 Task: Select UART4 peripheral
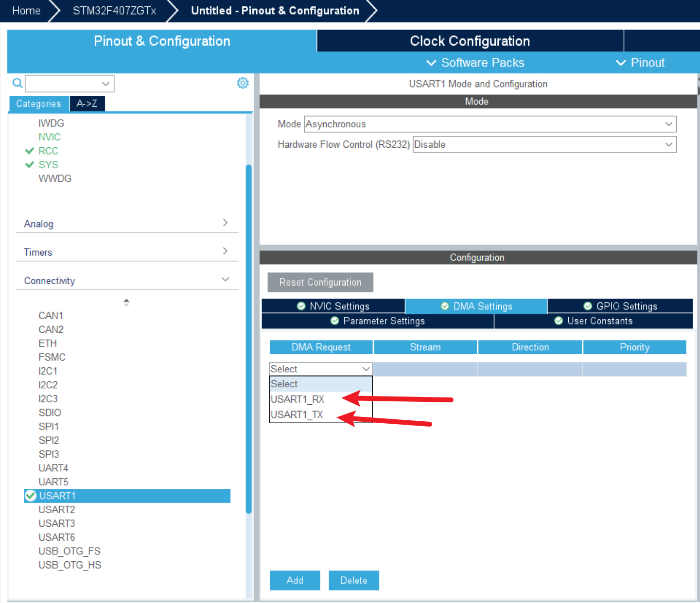tap(53, 468)
